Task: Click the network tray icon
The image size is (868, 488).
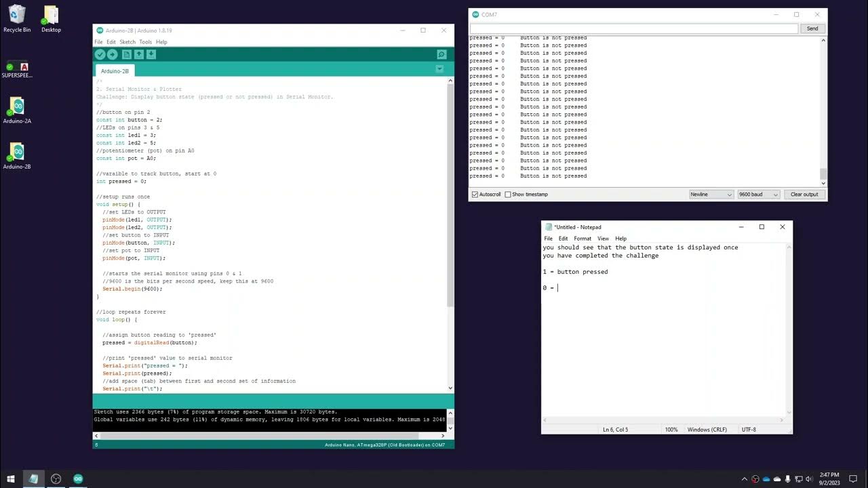Action: click(798, 479)
